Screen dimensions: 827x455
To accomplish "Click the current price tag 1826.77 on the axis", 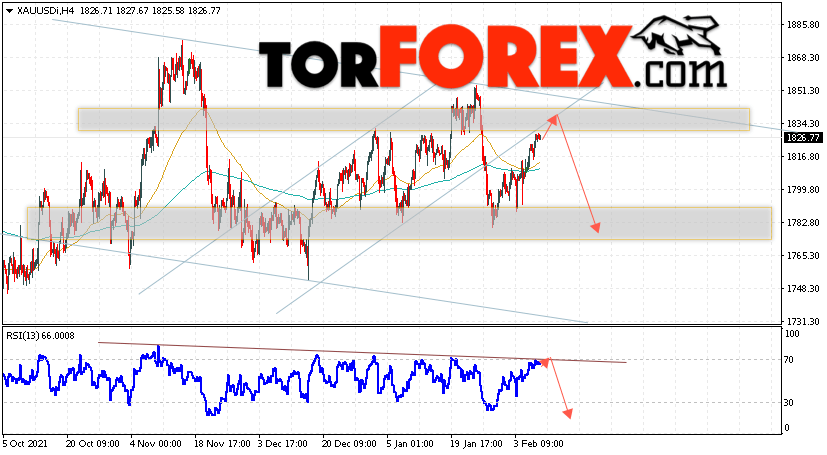I will tap(803, 138).
